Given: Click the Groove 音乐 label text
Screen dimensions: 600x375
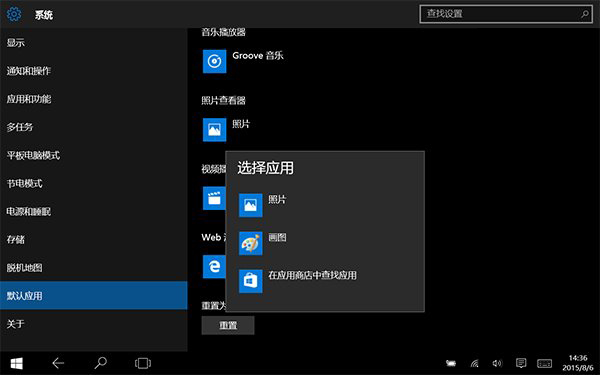Looking at the screenshot, I should pyautogui.click(x=258, y=55).
